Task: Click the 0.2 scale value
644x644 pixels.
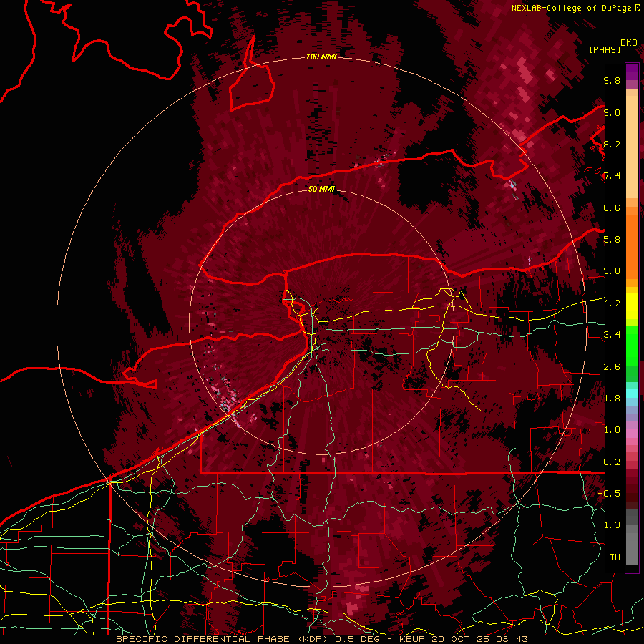Action: click(x=612, y=462)
